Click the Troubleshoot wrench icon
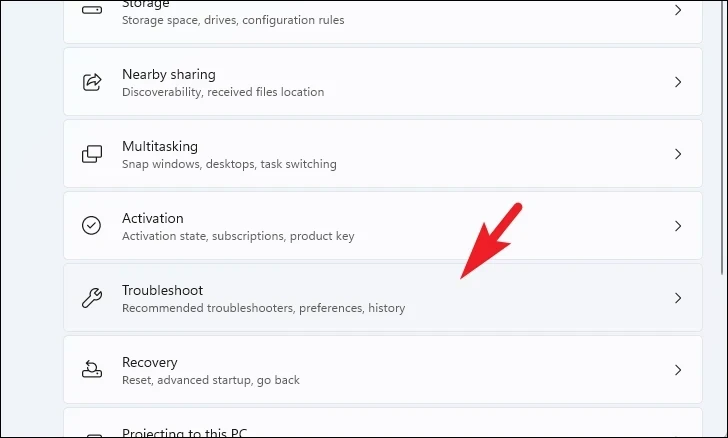This screenshot has width=728, height=438. [x=91, y=298]
